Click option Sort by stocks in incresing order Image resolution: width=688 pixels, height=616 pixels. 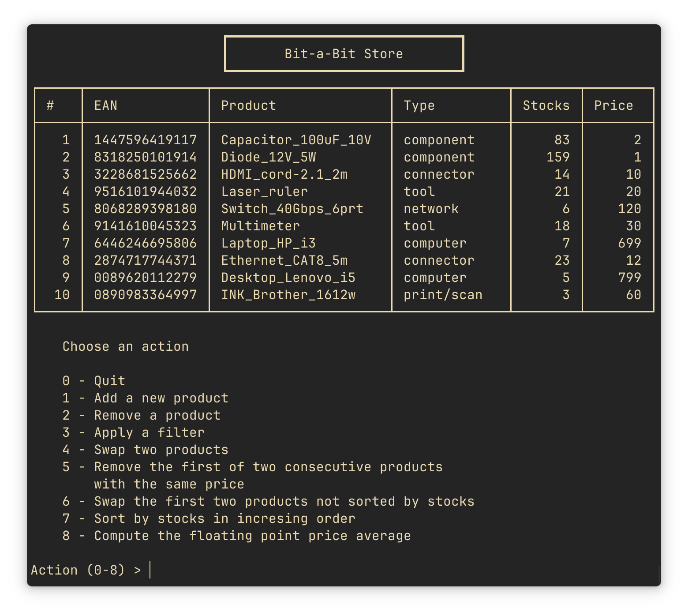point(225,518)
